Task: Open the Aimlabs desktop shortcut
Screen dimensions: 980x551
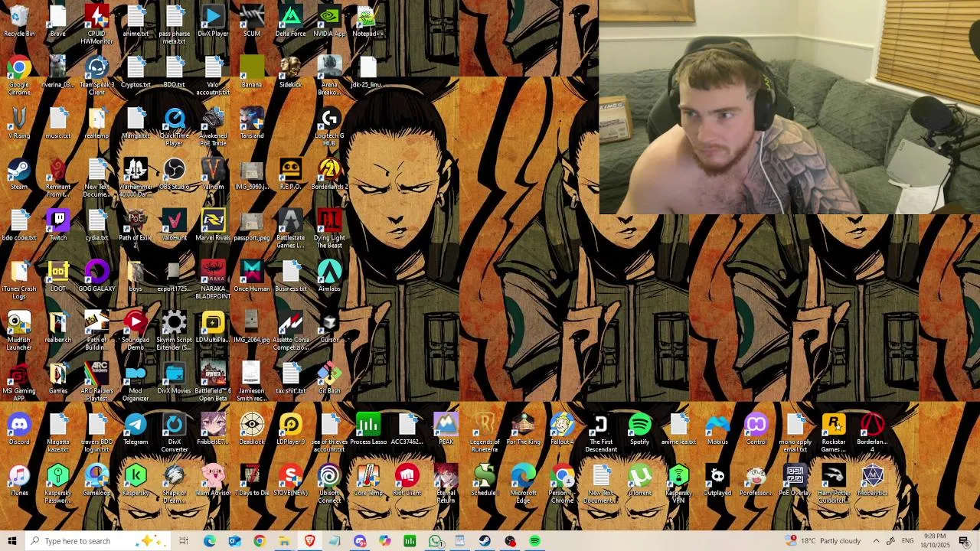Action: tap(329, 276)
